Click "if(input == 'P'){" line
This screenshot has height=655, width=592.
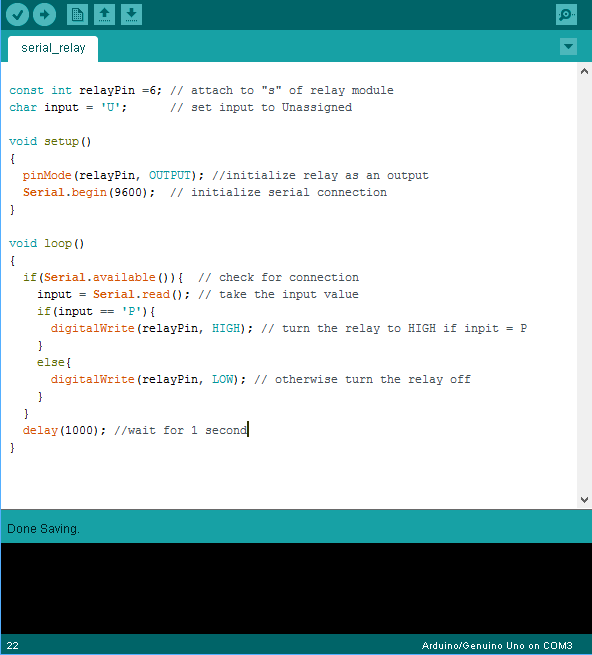point(96,312)
